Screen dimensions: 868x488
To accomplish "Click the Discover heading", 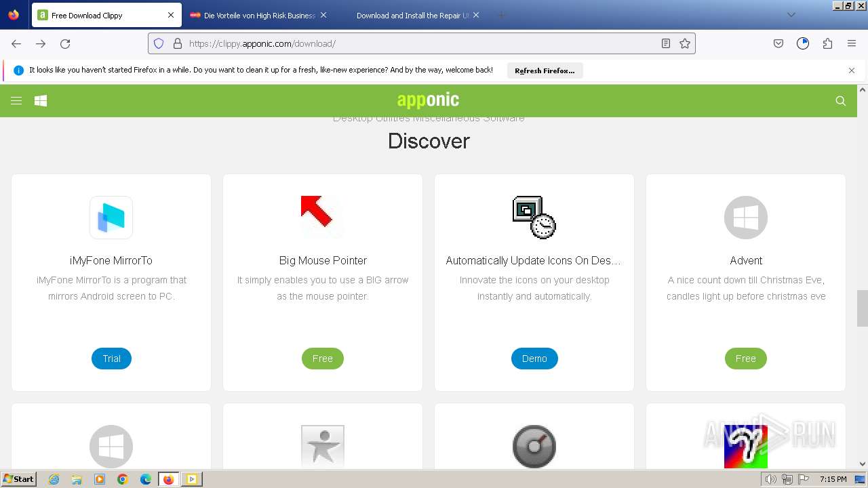I will tap(429, 141).
